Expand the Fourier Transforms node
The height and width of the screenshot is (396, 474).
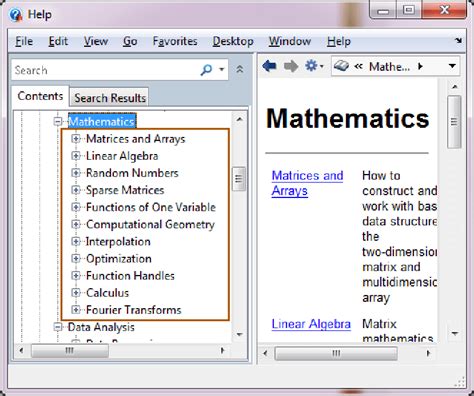(76, 310)
